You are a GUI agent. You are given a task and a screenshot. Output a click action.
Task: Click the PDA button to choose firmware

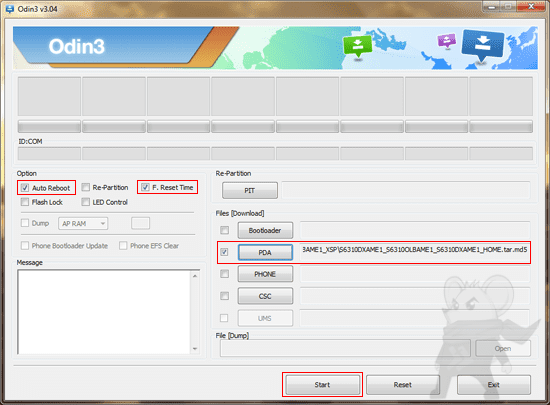[265, 252]
